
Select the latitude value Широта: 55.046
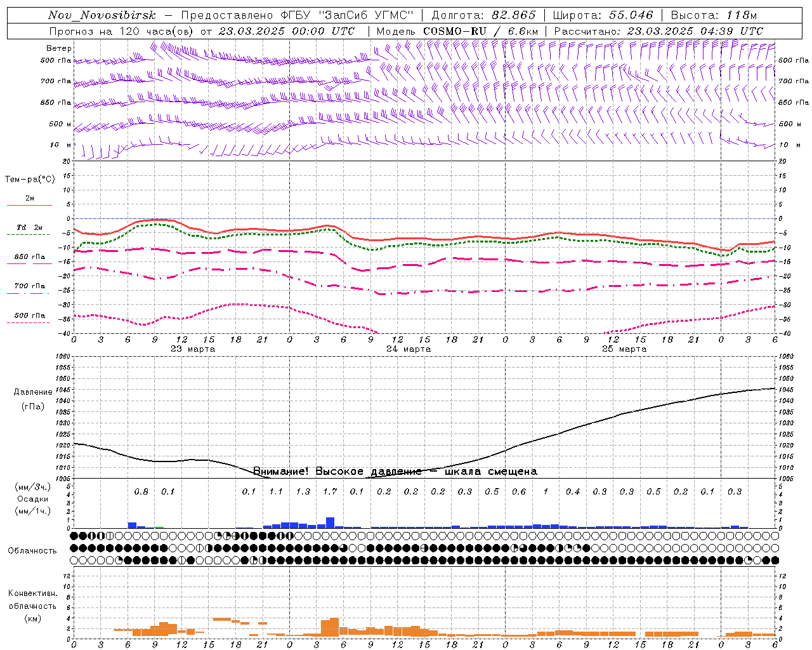pyautogui.click(x=603, y=15)
